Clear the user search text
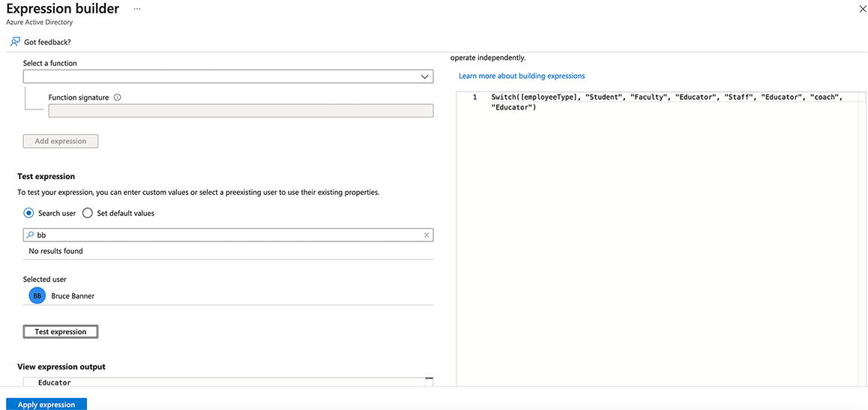Viewport: 868px width, 410px height. click(427, 235)
